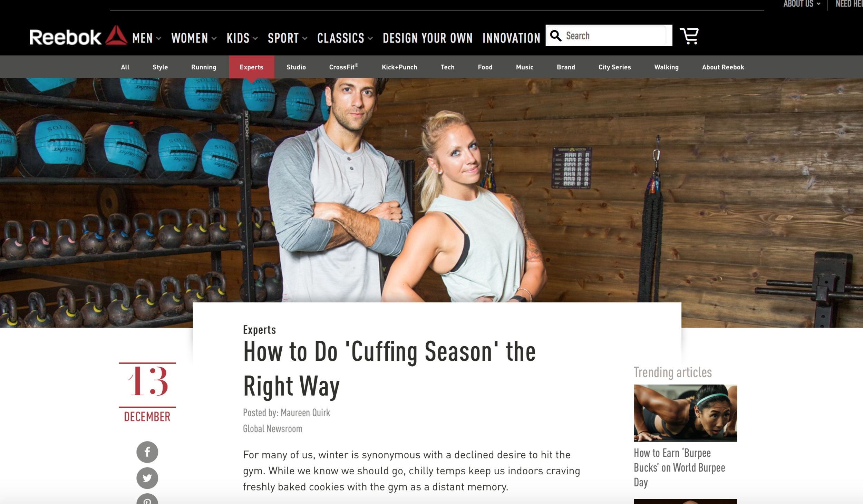Viewport: 863px width, 504px height.
Task: Open the Classics dropdown menu
Action: (x=345, y=38)
